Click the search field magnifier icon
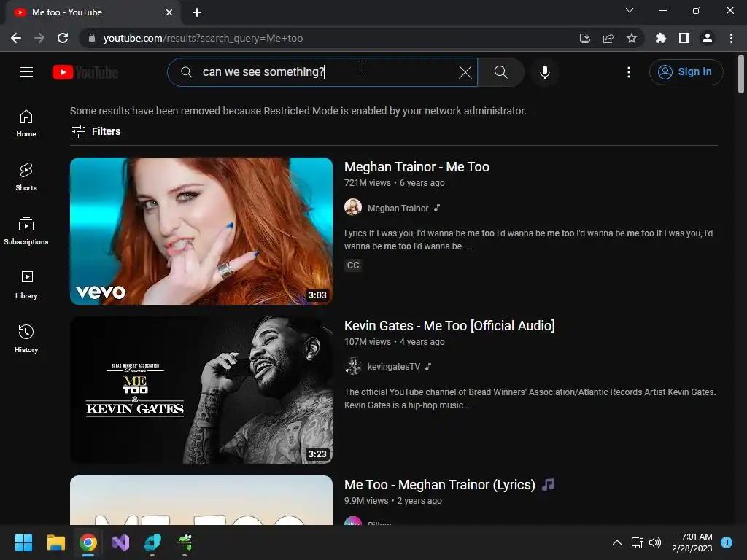Screen dimensions: 747x560 click(186, 72)
